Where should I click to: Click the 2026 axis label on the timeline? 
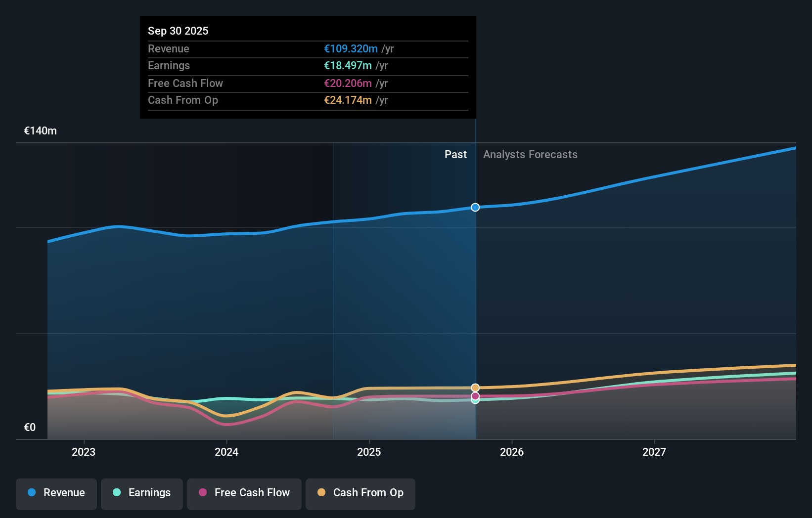tap(512, 452)
